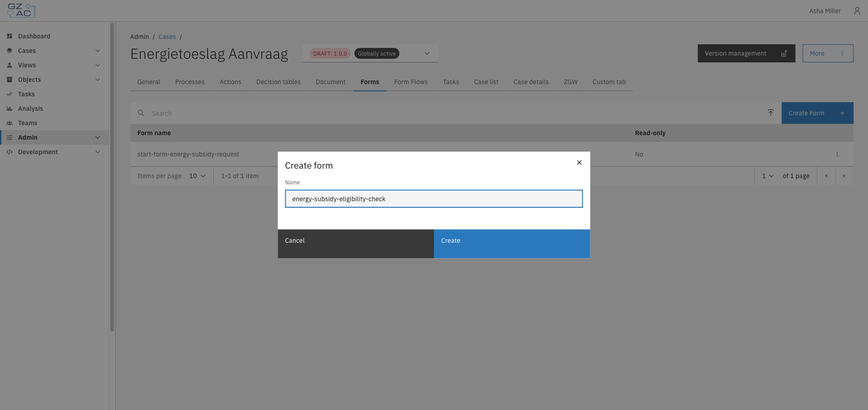Click Asha Miller username
This screenshot has height=410, width=868.
pos(825,11)
